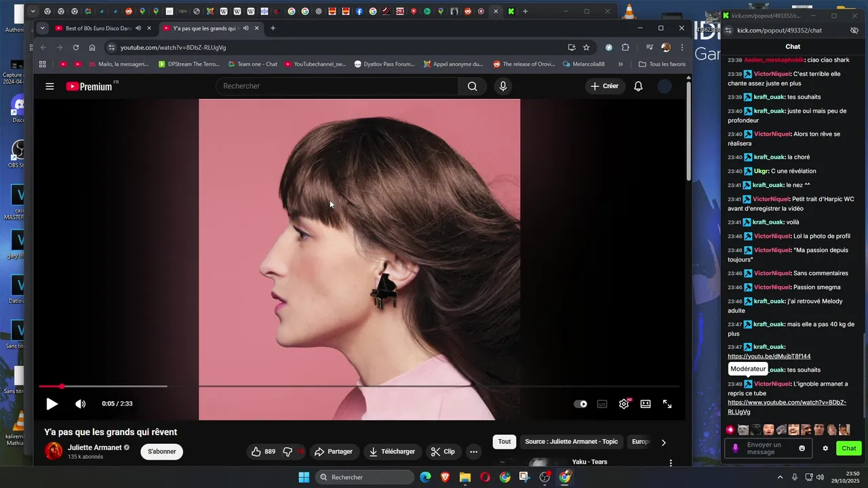The height and width of the screenshot is (488, 868).
Task: Reload the YouTube page
Action: point(76,47)
